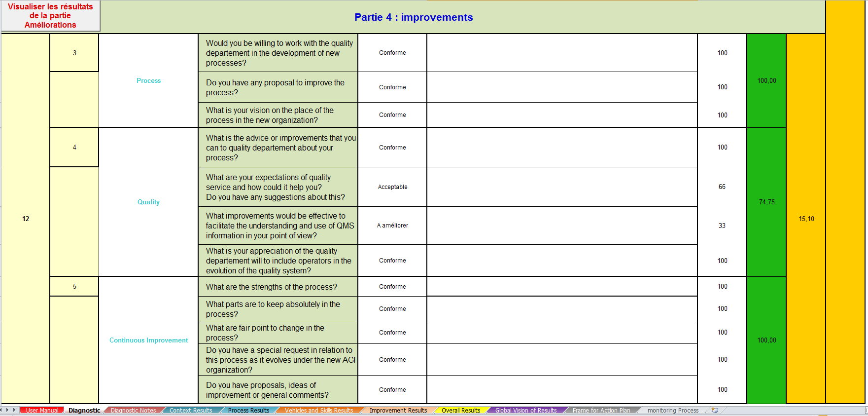Select the 'Partie 4 : improvements' header
Screen dimensions: 868x416
point(414,17)
